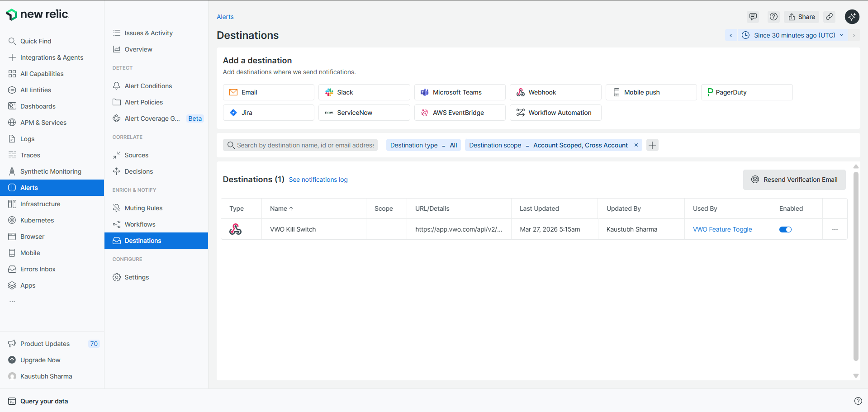Image resolution: width=868 pixels, height=412 pixels.
Task: Open See notifications log link
Action: click(318, 180)
